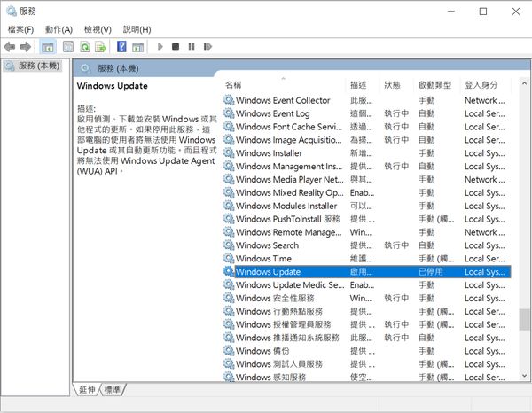Switch to the 標準 tab

click(x=113, y=390)
